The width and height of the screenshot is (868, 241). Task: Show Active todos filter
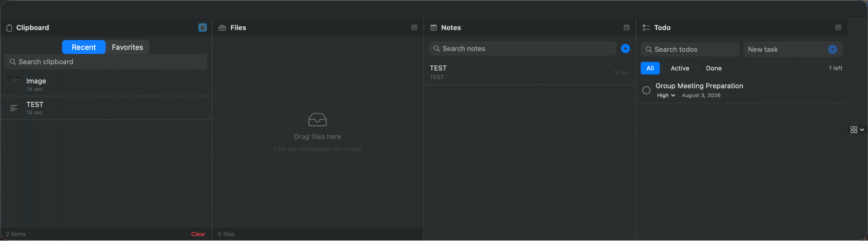680,68
